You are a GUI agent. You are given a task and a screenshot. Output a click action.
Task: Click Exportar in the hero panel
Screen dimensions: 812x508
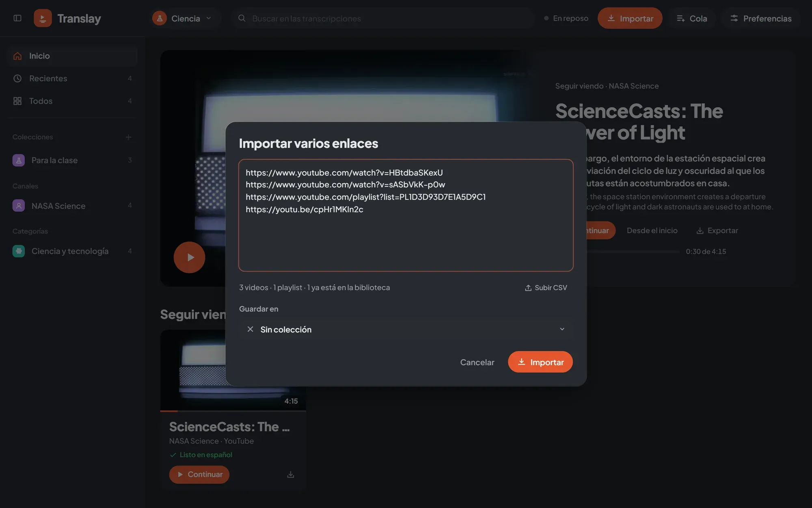click(x=717, y=231)
